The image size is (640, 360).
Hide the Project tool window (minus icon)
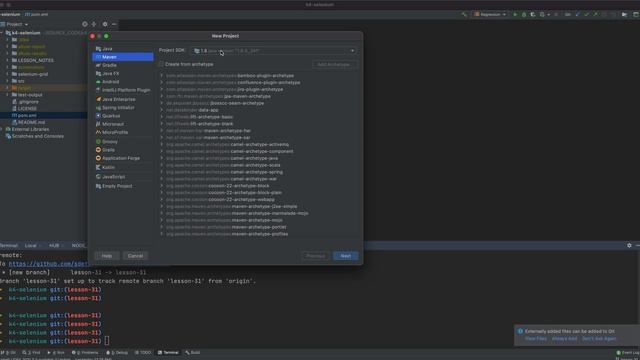[x=114, y=24]
